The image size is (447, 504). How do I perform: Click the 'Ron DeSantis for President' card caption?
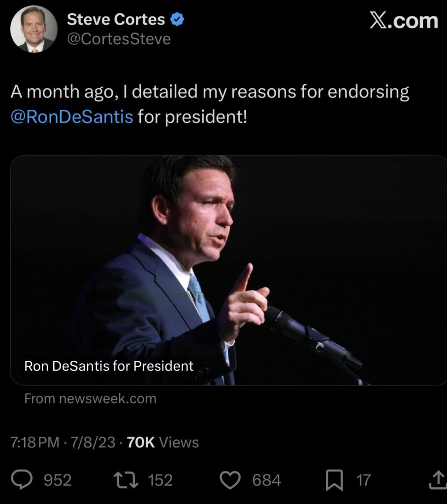[109, 366]
